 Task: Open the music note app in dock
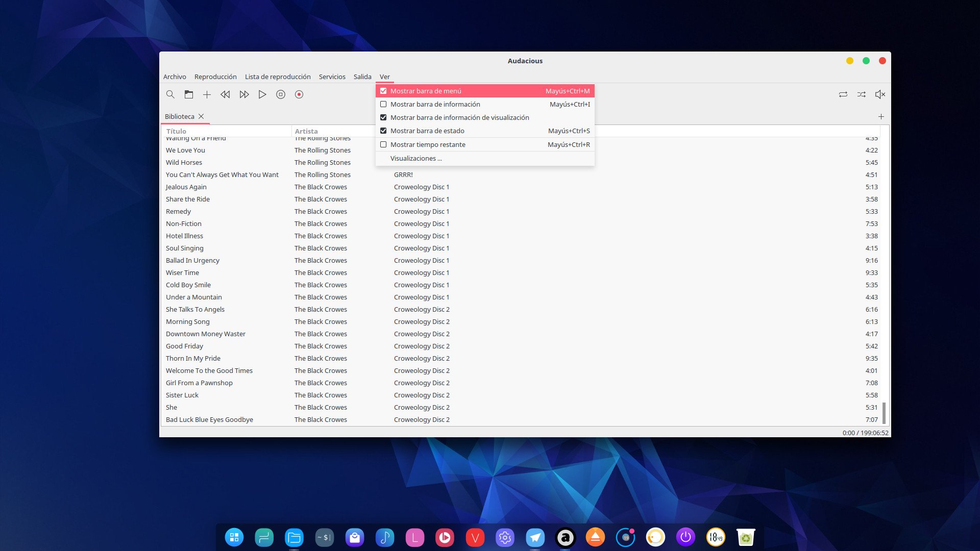(x=384, y=537)
